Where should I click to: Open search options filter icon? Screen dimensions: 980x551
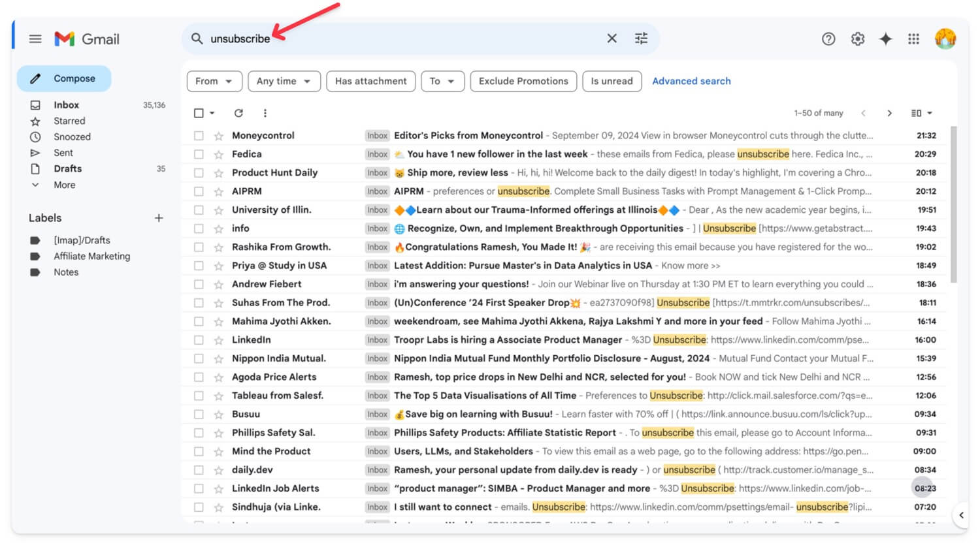coord(641,39)
